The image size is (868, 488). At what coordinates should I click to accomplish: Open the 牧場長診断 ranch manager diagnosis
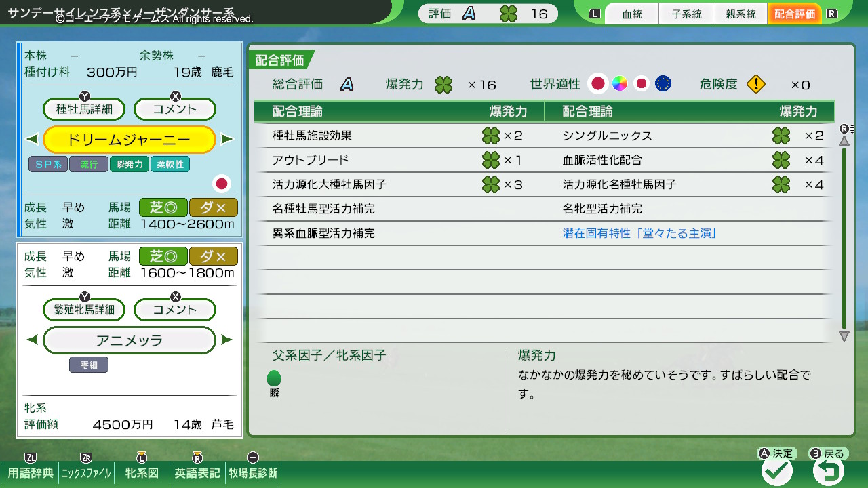[253, 473]
